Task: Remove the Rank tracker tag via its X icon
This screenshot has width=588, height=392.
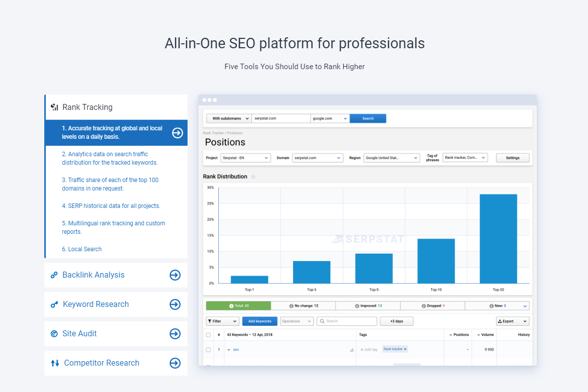Action: coord(405,349)
